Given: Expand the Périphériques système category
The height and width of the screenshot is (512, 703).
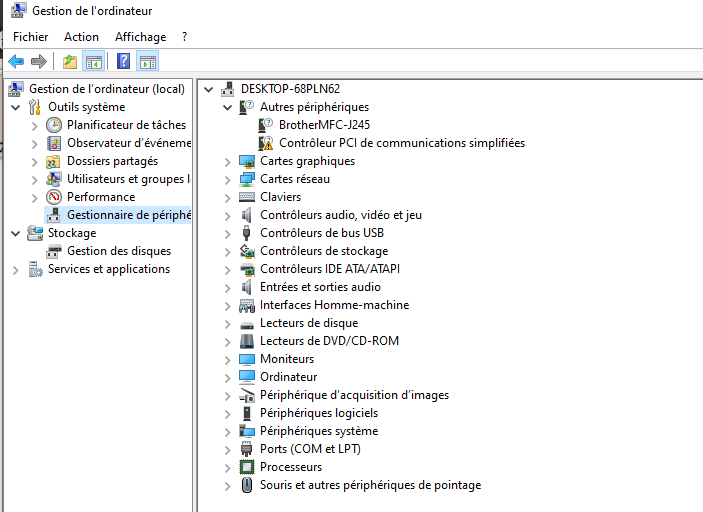Looking at the screenshot, I should pyautogui.click(x=227, y=432).
